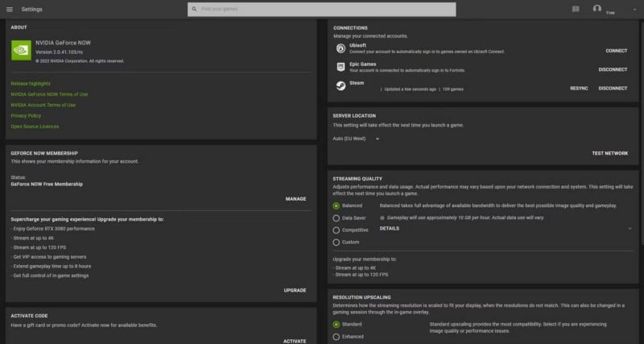Click TEST NETWORK button
644x344 pixels.
[610, 153]
